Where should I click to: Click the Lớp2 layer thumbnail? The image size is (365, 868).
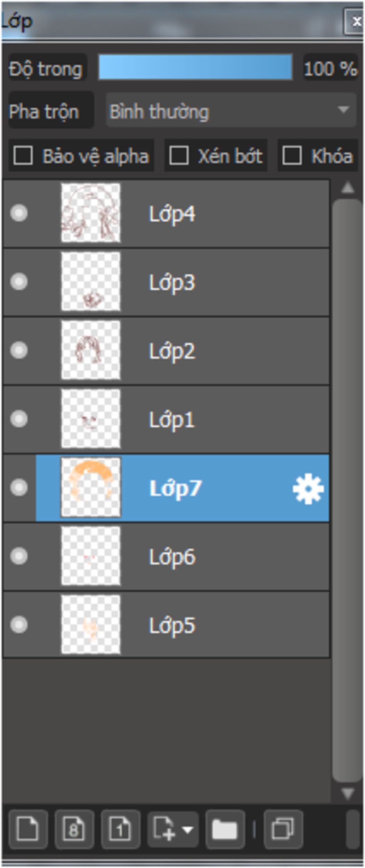(91, 350)
